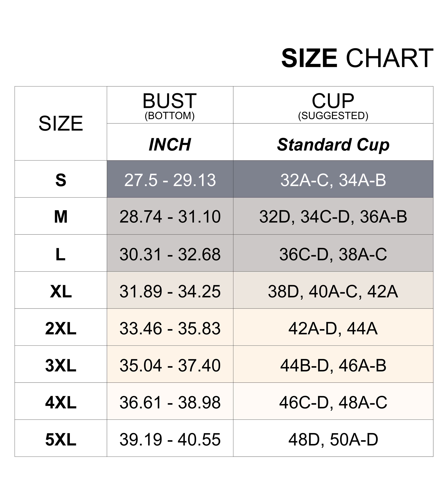Click the XL size row label

[x=61, y=290]
